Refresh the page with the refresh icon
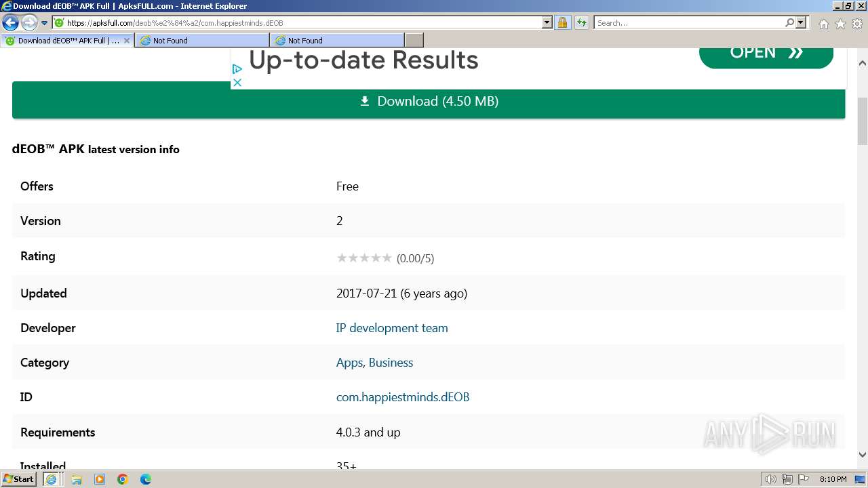The height and width of the screenshot is (488, 868). (582, 23)
